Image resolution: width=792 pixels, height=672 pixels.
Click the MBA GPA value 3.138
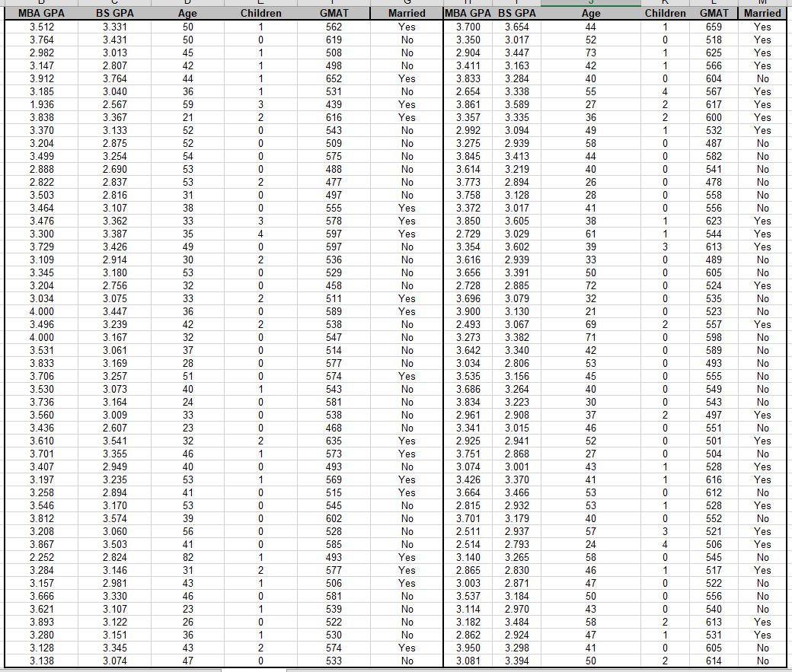click(41, 661)
